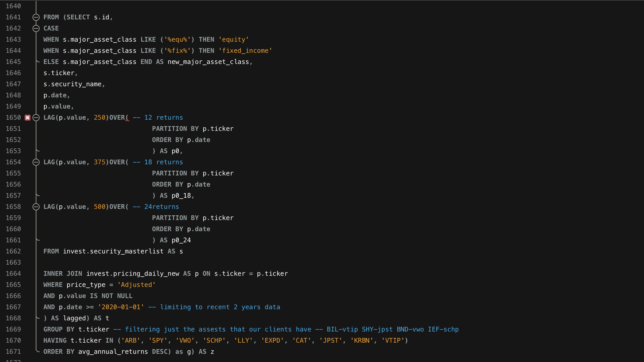Click the squiggly-underlined parenthesis after OVER on 1650
The width and height of the screenshot is (644, 362).
tap(127, 118)
